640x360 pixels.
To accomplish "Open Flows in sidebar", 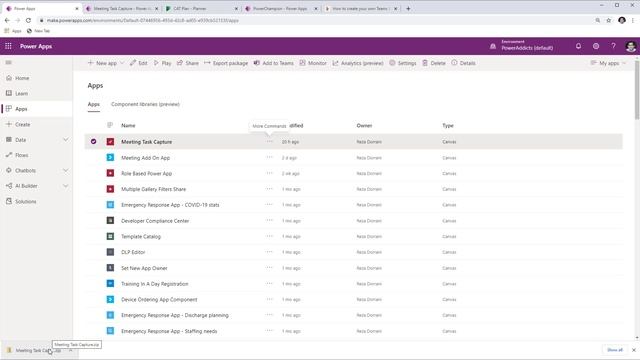I will click(x=22, y=155).
